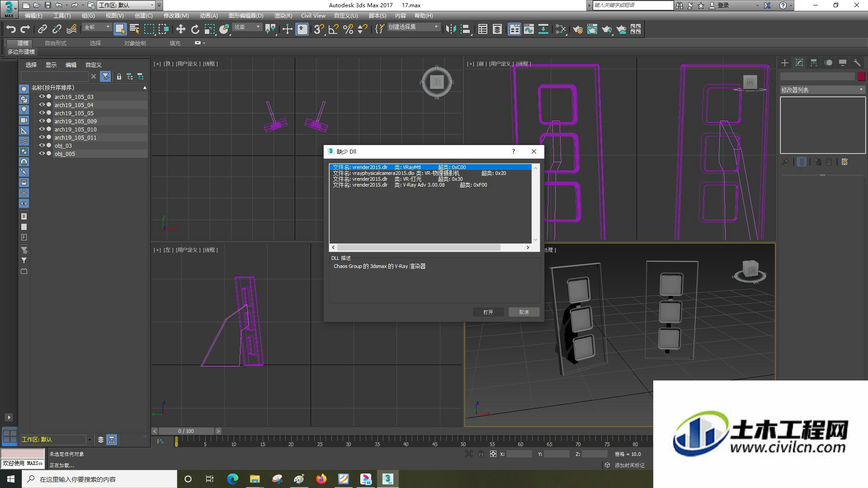
Task: Toggle the scene explorer filter funnel
Action: pos(105,76)
